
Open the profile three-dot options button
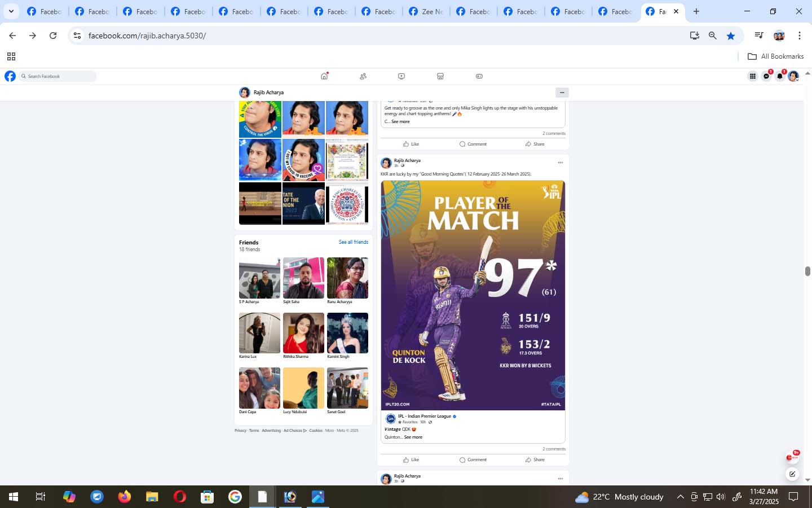(562, 93)
